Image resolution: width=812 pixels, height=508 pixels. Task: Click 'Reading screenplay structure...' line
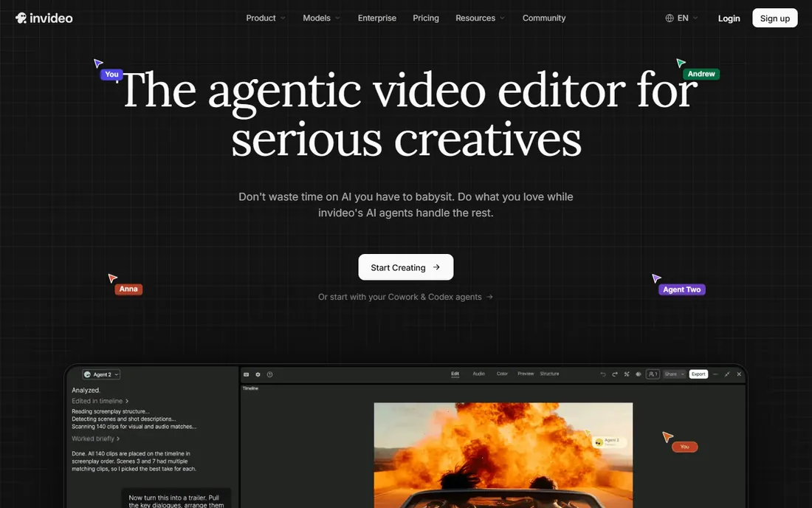tap(110, 412)
